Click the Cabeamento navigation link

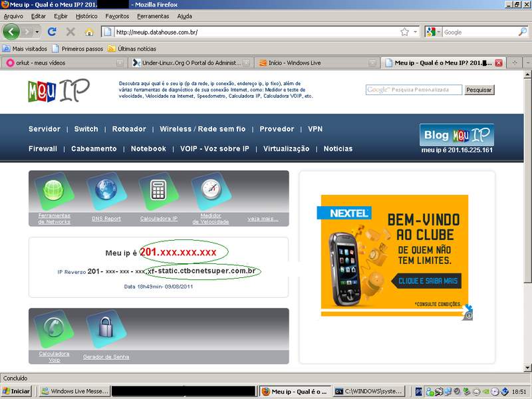pos(94,148)
